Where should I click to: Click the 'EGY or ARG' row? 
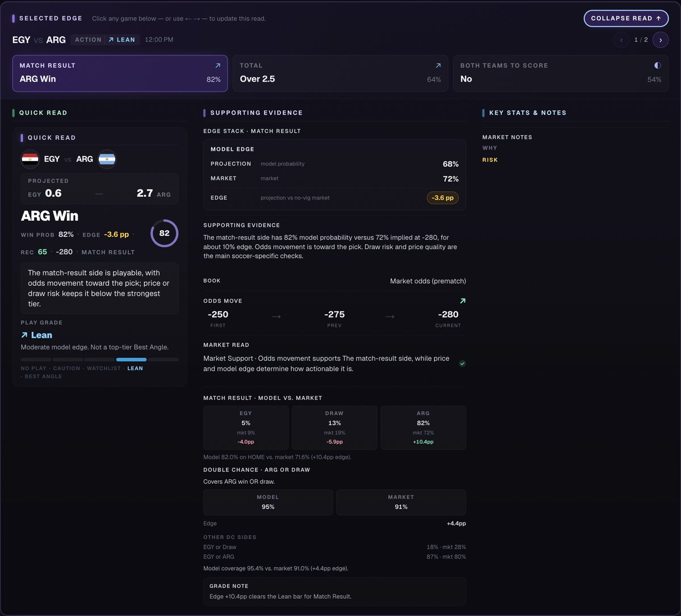335,557
